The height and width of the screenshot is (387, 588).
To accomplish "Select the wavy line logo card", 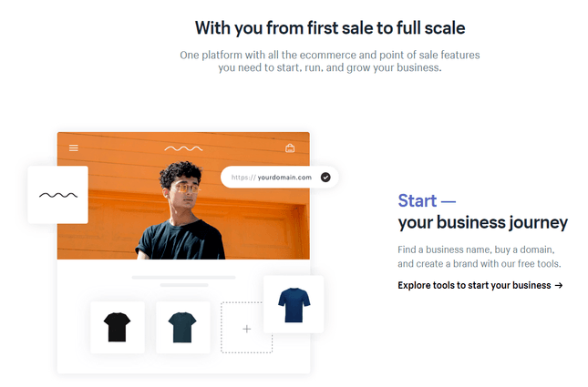I will (x=57, y=194).
